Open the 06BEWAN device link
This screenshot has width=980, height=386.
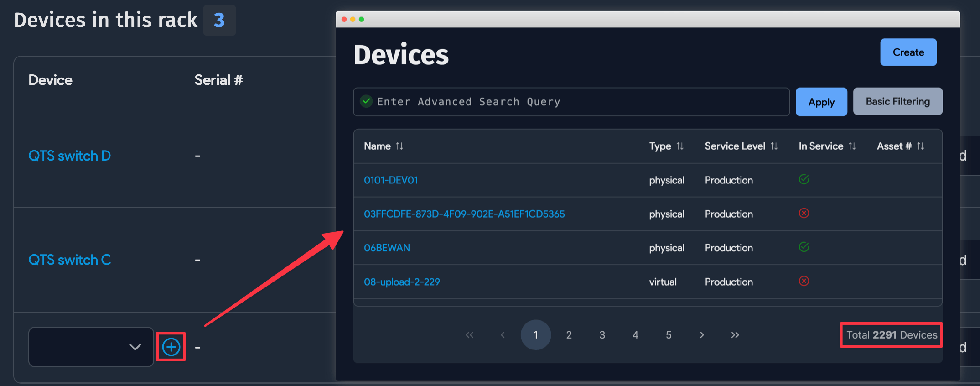(x=387, y=248)
